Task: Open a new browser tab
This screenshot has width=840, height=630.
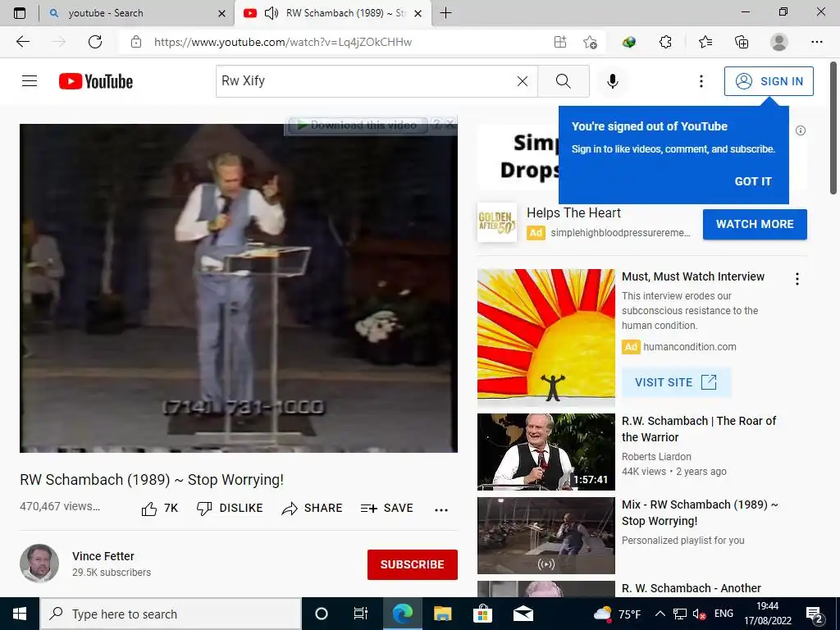Action: pyautogui.click(x=445, y=13)
